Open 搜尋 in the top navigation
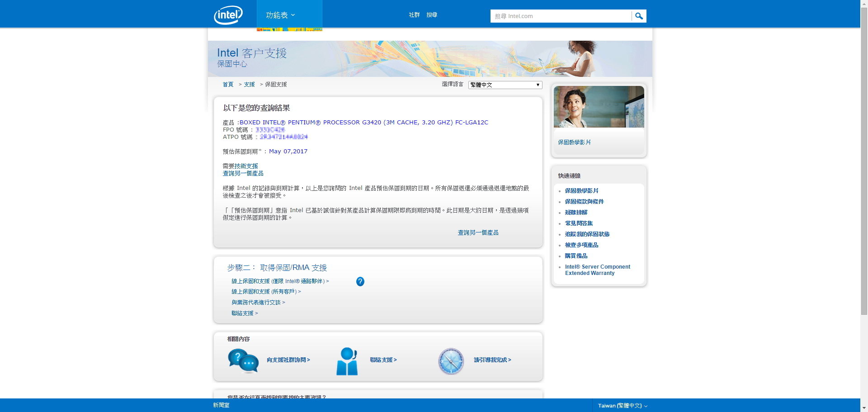 point(432,15)
